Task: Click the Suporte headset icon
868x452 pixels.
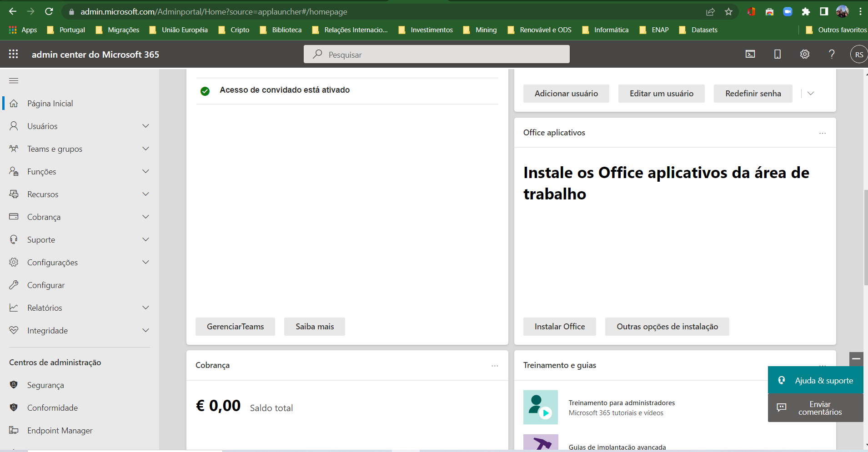Action: (14, 239)
